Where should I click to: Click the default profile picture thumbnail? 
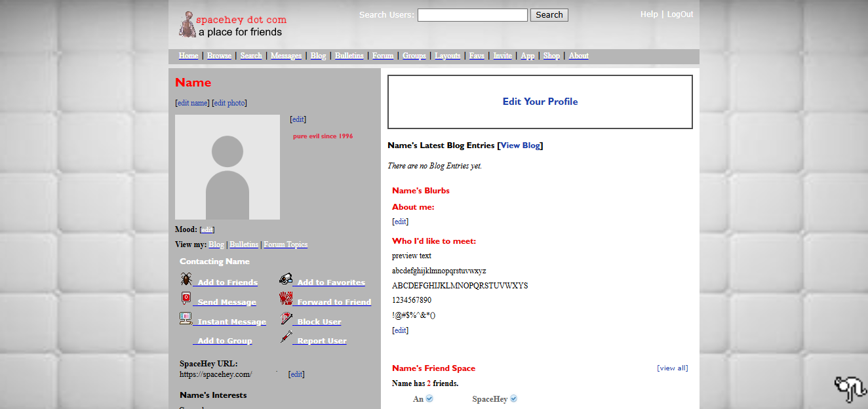[x=227, y=167]
